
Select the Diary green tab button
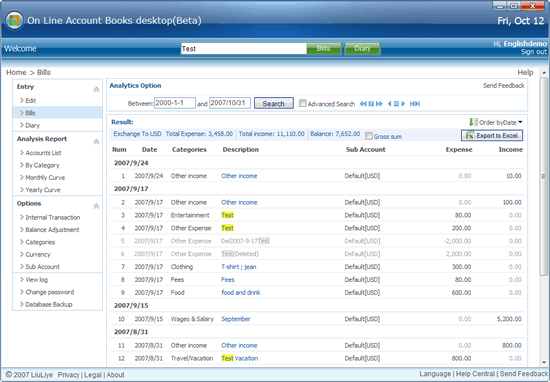(362, 48)
